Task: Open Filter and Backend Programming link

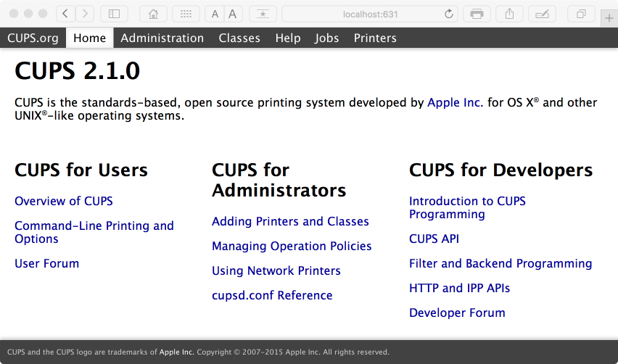Action: pos(500,263)
